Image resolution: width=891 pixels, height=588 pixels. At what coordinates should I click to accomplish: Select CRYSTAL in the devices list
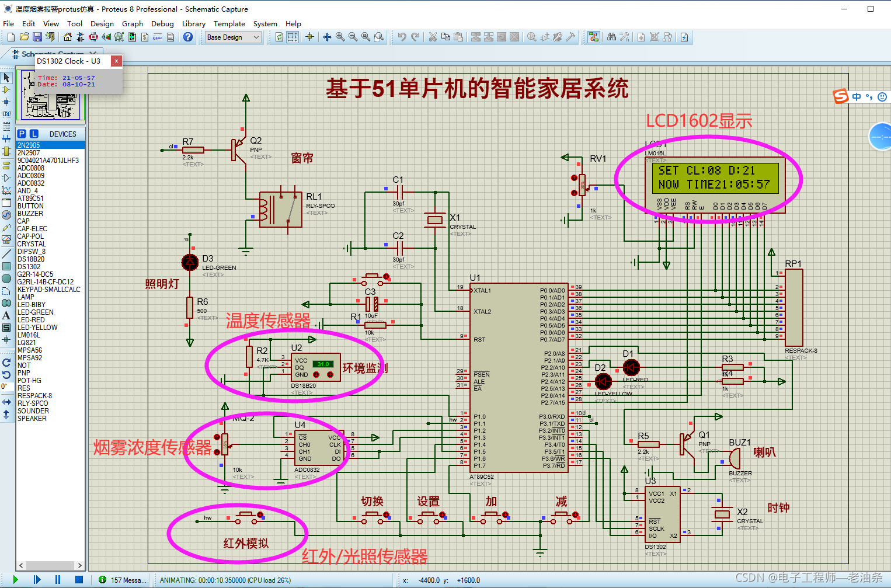(x=50, y=243)
